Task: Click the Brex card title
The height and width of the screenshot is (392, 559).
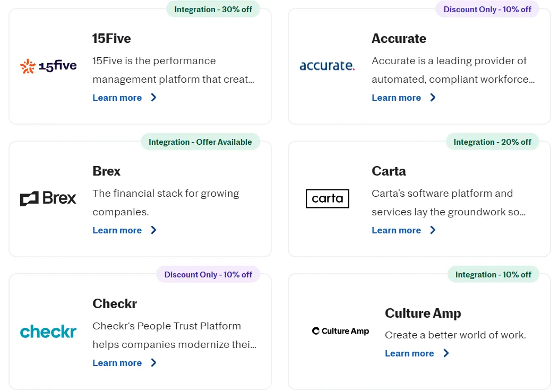Action: pyautogui.click(x=107, y=171)
